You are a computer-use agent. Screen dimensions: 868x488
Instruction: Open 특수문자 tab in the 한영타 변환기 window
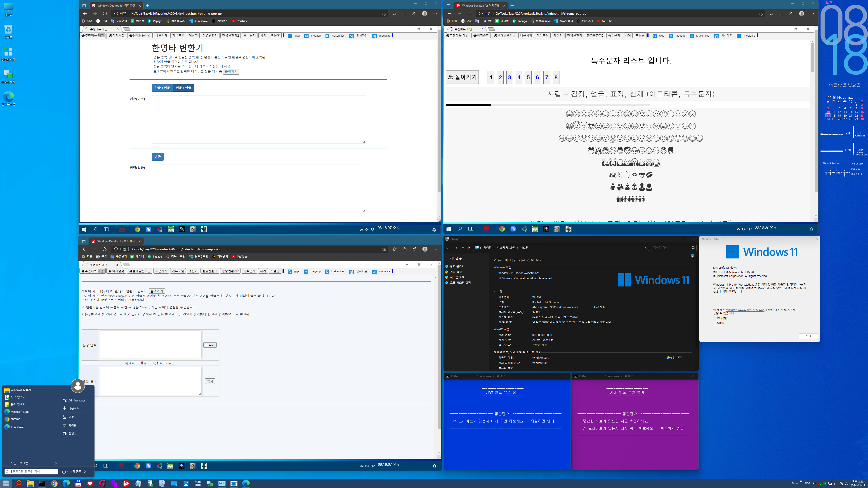249,35
